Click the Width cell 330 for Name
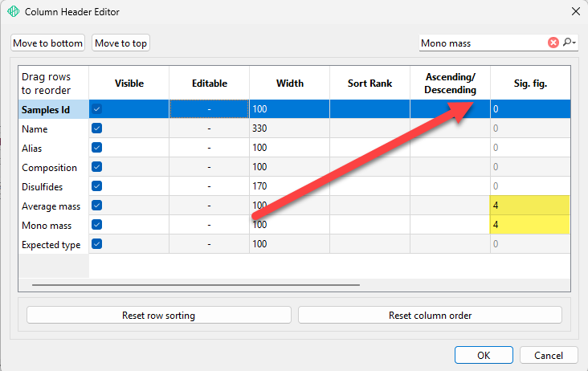 click(x=289, y=128)
